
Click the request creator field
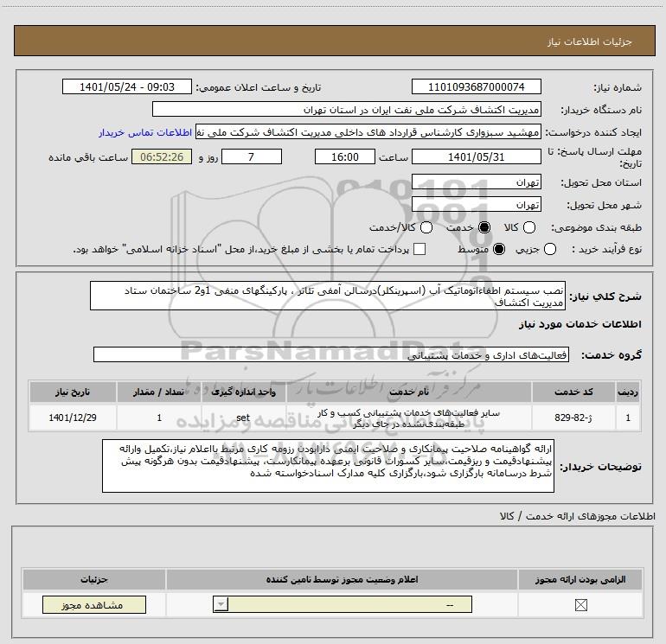click(368, 132)
